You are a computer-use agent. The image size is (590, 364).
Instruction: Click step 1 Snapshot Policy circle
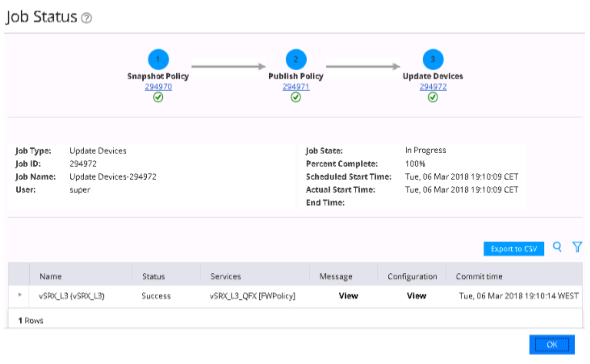click(x=158, y=59)
